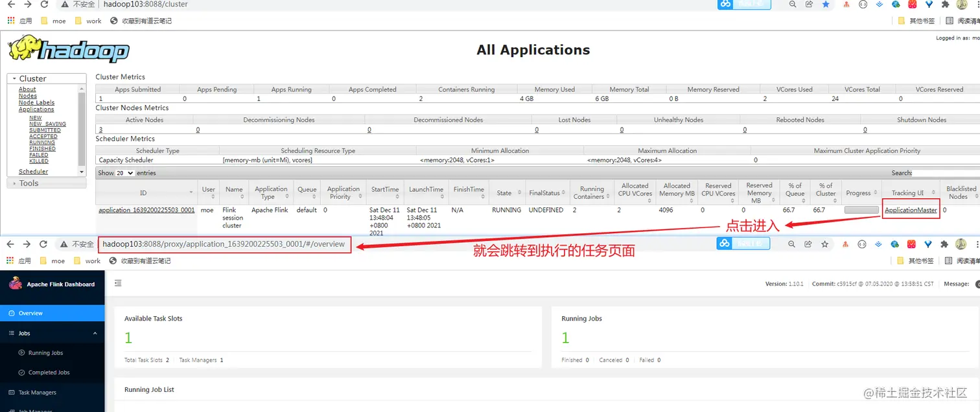Screen dimensions: 980x412
Task: Open the application_1639200225503_0001 link
Action: point(146,210)
